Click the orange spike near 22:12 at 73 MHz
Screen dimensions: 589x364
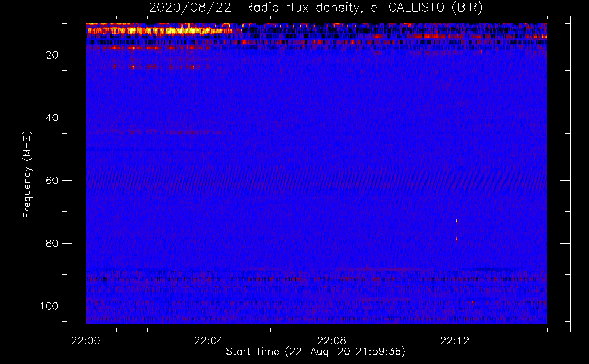point(456,221)
